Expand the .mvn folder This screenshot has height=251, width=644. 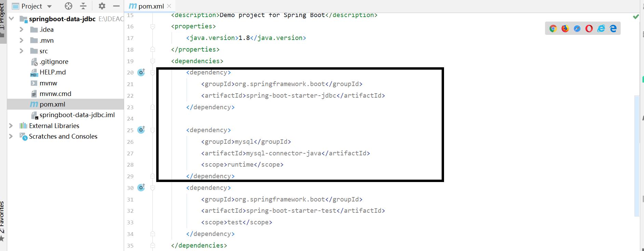click(22, 40)
